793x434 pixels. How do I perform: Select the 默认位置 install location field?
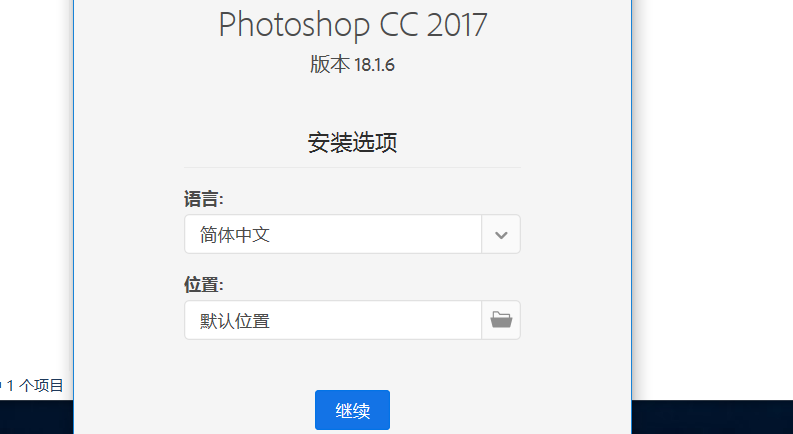[x=333, y=320]
